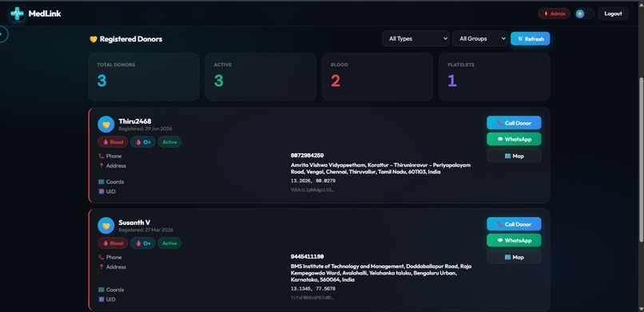Click Susanth V's Active status tag
The width and height of the screenshot is (644, 312).
[169, 243]
